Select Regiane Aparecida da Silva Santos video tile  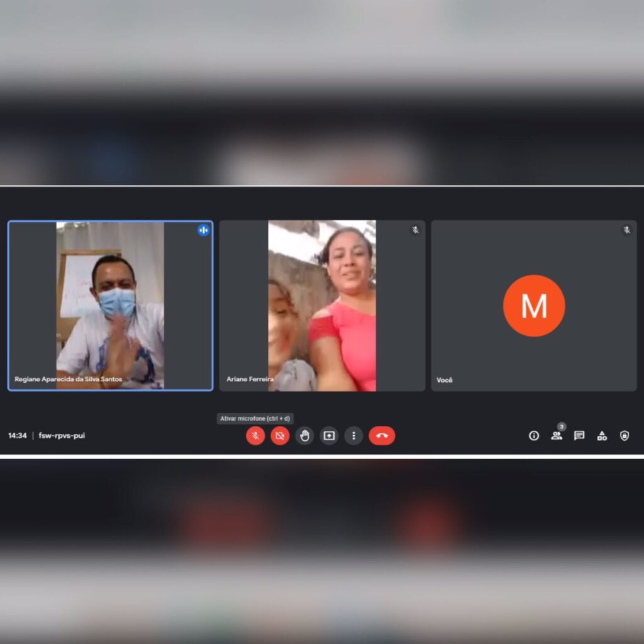click(x=110, y=305)
